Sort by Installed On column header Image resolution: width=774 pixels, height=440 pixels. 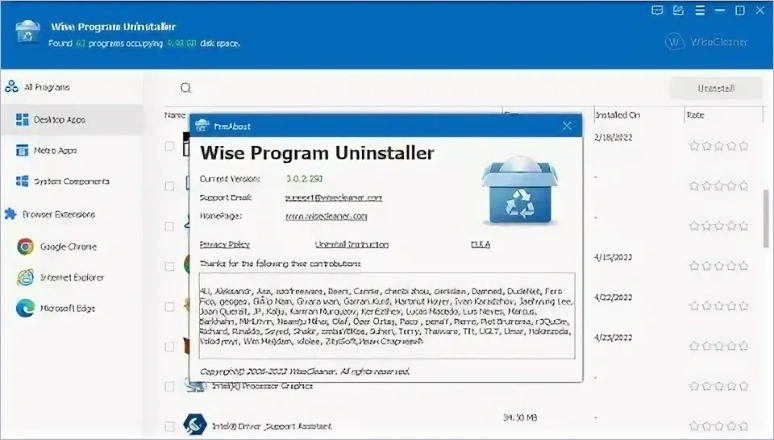tap(617, 115)
